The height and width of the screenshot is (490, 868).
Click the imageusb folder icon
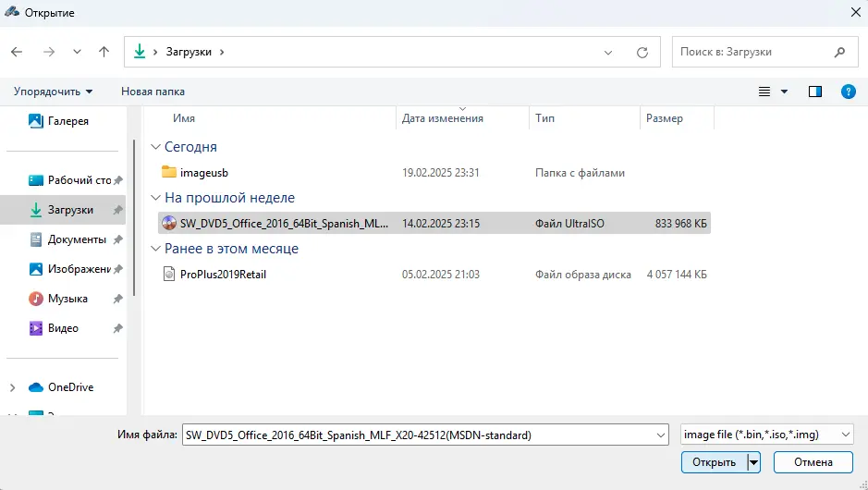pyautogui.click(x=169, y=172)
